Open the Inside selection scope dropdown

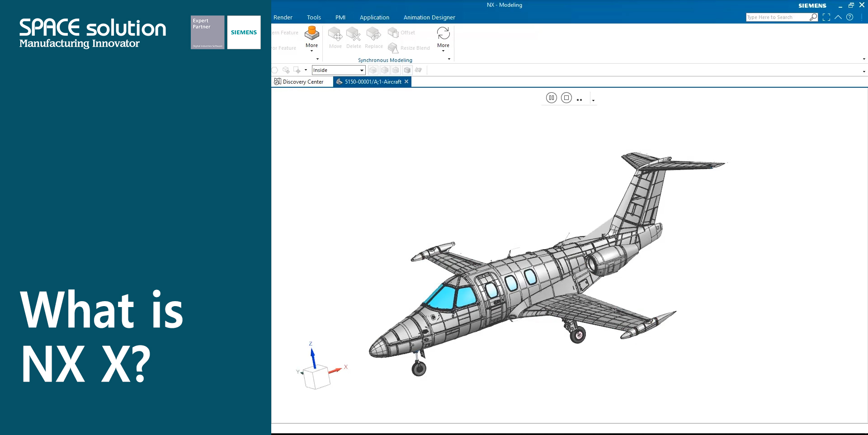pos(339,70)
